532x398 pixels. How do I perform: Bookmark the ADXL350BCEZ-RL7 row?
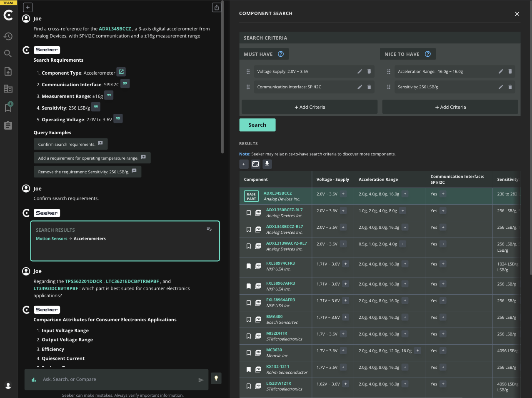click(249, 213)
